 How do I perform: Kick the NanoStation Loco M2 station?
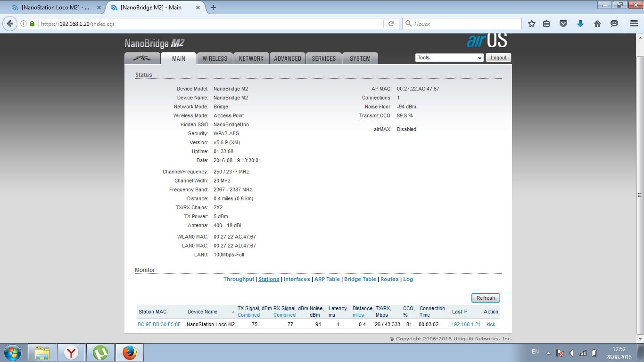tap(491, 324)
